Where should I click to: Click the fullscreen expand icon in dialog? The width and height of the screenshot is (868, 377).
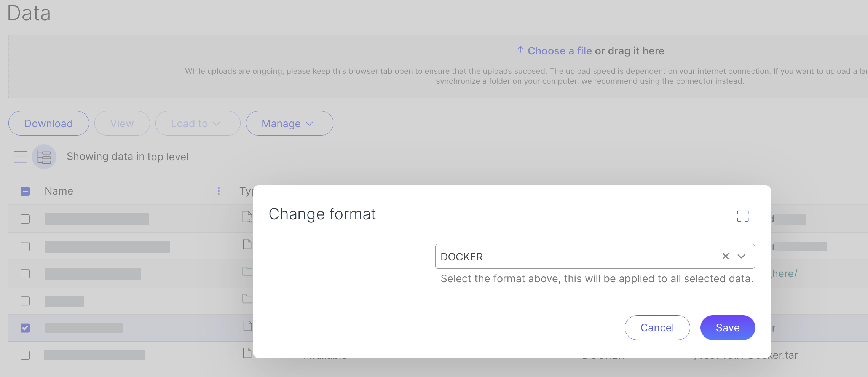(743, 216)
